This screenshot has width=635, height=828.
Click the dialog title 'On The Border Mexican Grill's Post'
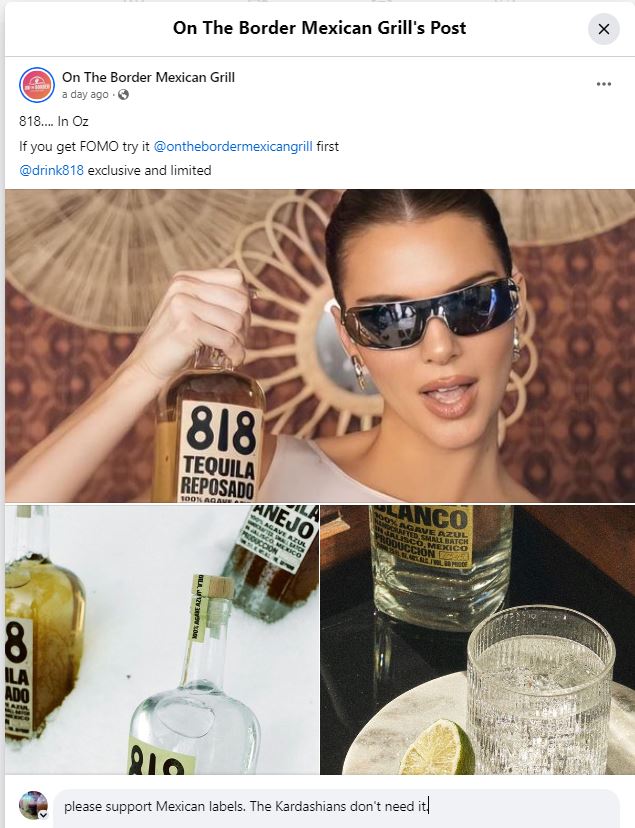(319, 28)
